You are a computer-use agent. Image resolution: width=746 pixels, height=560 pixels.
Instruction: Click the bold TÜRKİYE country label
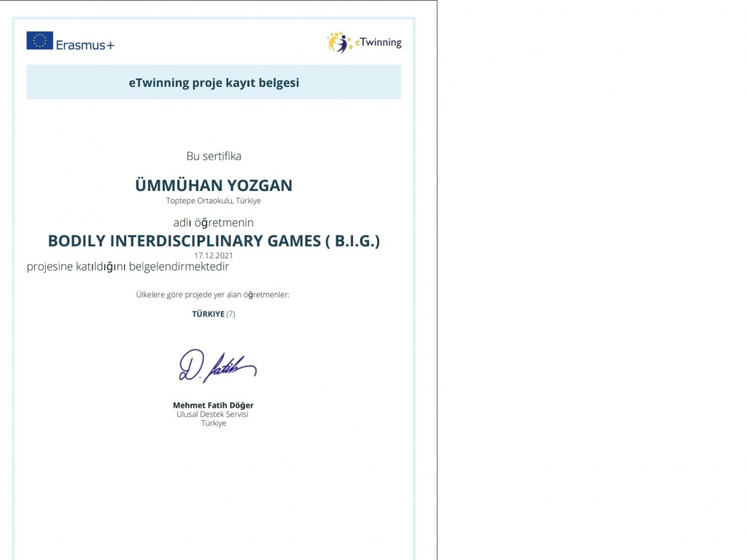coord(208,314)
